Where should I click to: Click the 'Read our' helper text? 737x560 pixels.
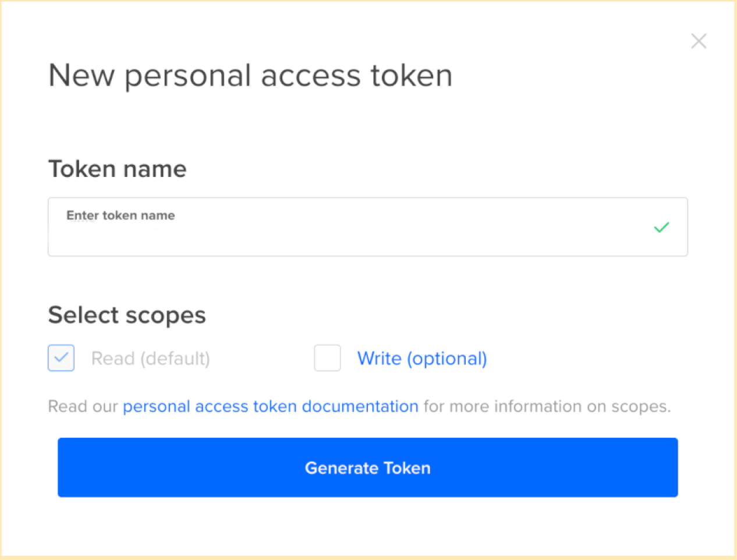[83, 406]
